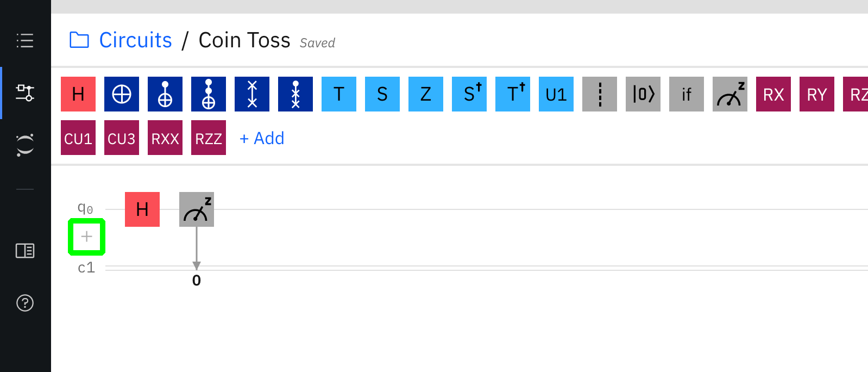Pick the RZZ gate
Image resolution: width=868 pixels, height=372 pixels.
[x=209, y=138]
